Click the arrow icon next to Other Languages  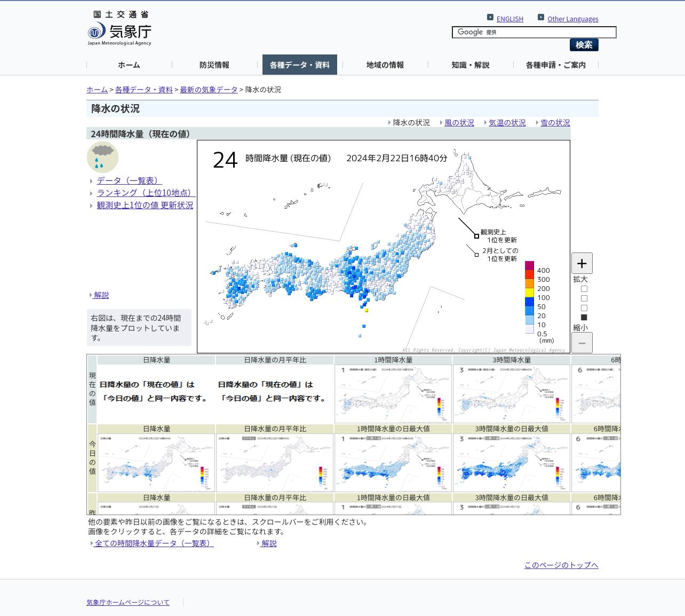(x=541, y=18)
